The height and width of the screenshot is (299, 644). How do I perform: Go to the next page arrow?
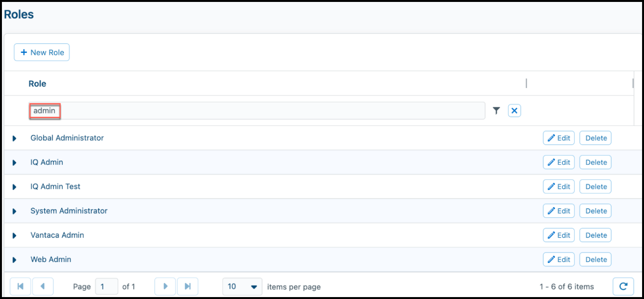(x=165, y=287)
